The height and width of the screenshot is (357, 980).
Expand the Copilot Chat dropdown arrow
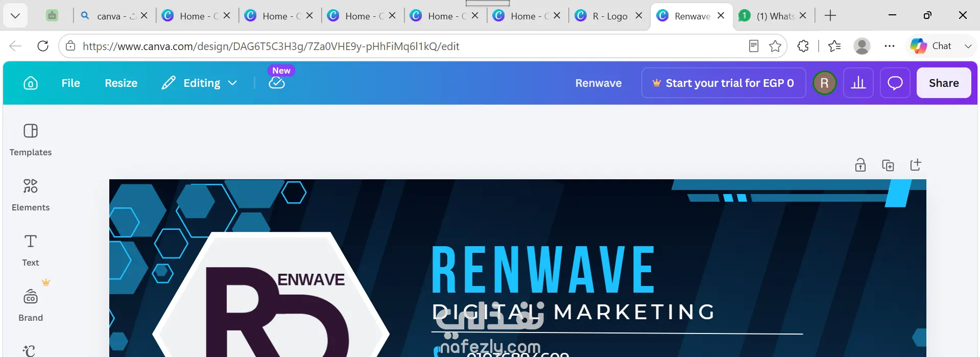[968, 46]
